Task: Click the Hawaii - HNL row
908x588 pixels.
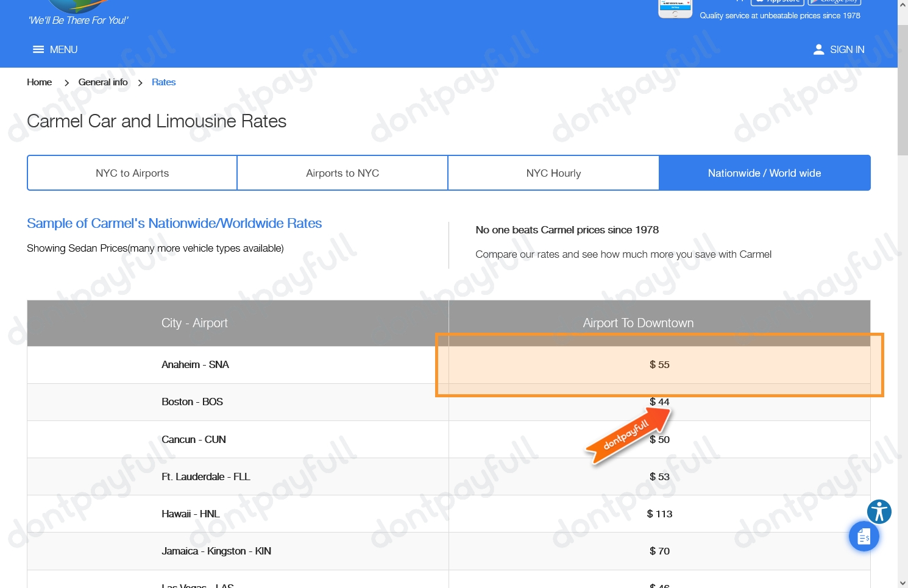Action: [x=191, y=514]
